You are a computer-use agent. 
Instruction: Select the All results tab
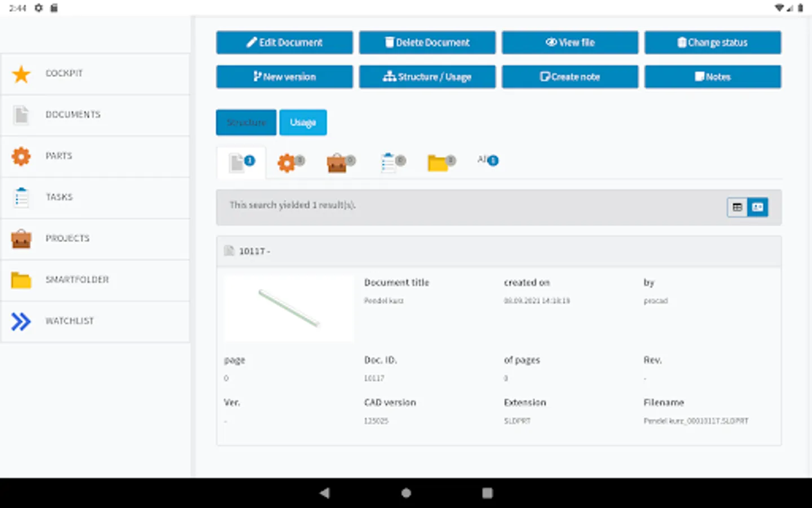tap(488, 160)
